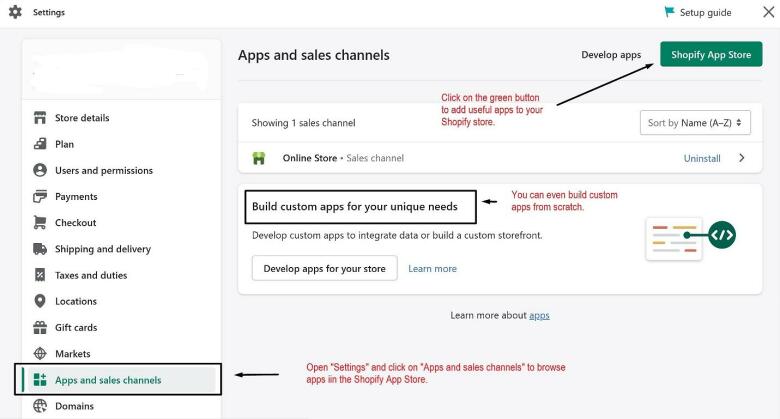Click the Apps and sales channels grid icon
Screen dimensions: 780x419
40,380
